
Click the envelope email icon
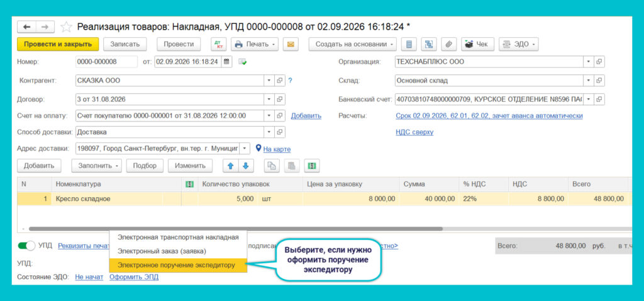click(291, 45)
